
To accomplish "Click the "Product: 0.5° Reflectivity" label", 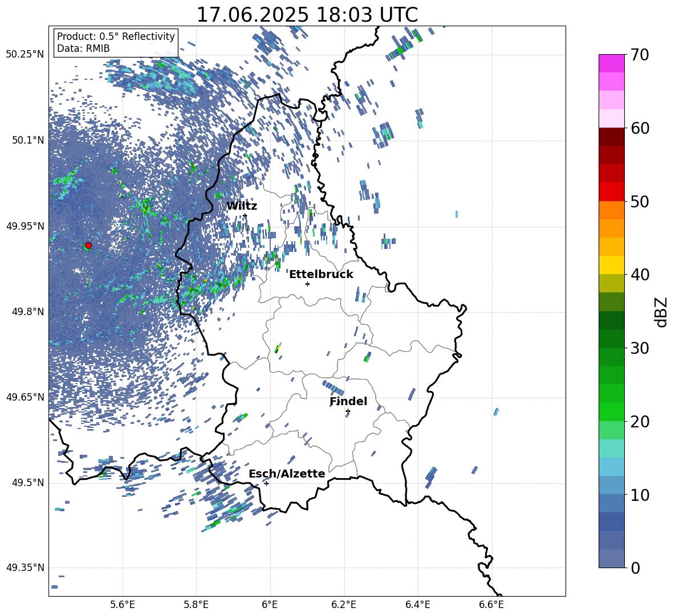I will point(116,36).
